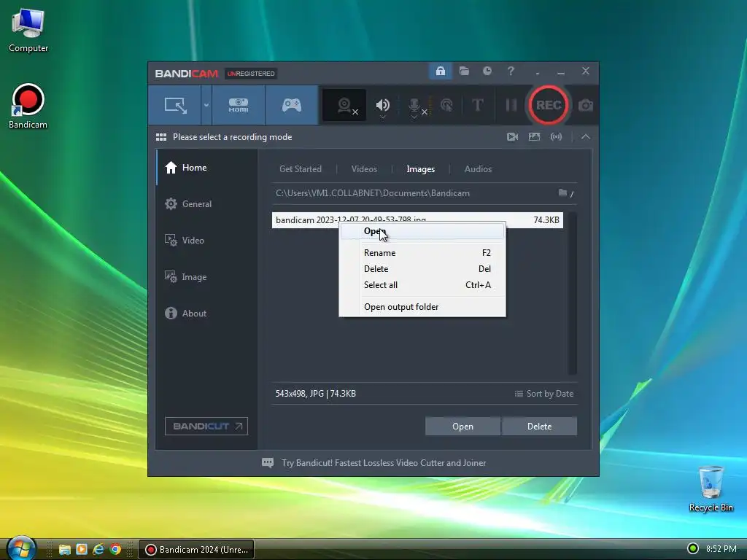Start recording with the REC button
Viewport: 747px width, 560px height.
pos(549,105)
